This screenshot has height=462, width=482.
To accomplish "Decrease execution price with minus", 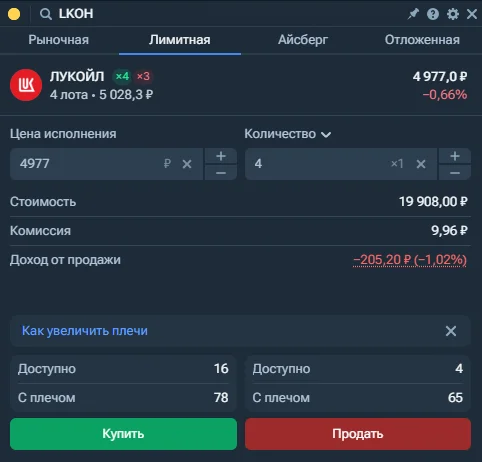I will click(221, 172).
